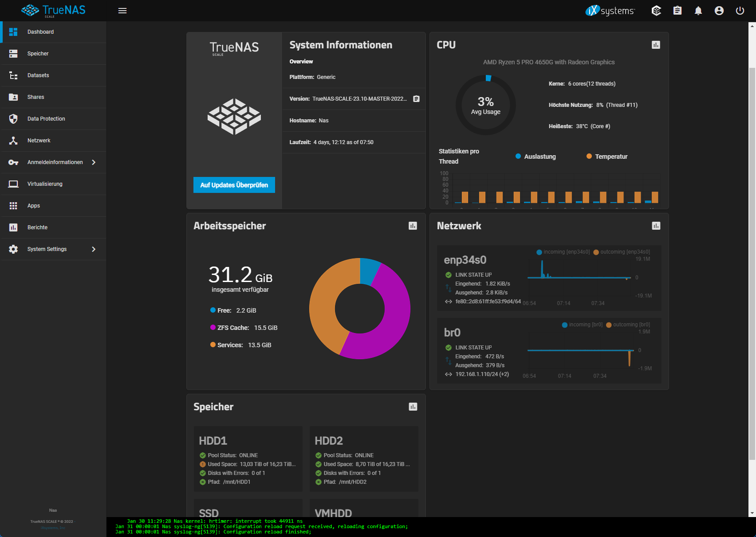Open Dashboard menu entry
The height and width of the screenshot is (537, 756).
pyautogui.click(x=53, y=32)
